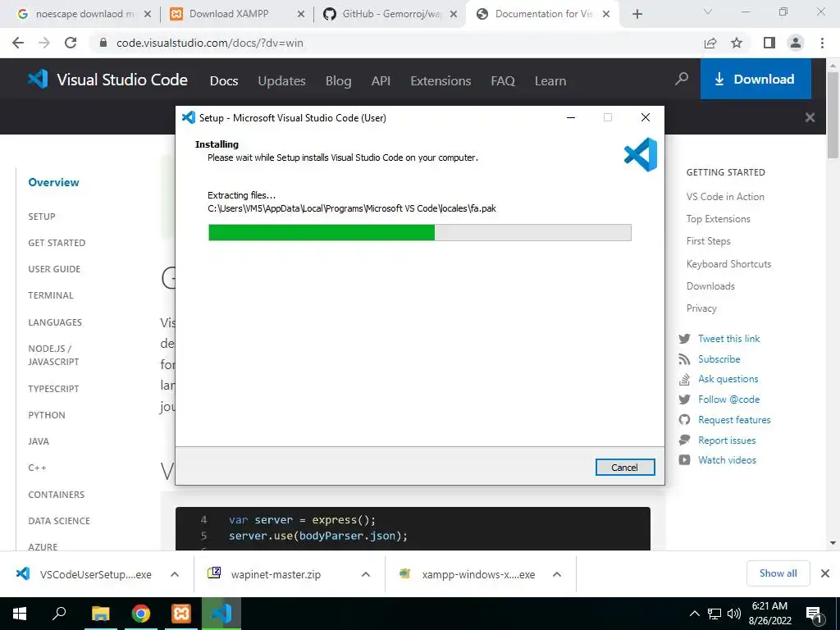This screenshot has height=630, width=840.
Task: Click the Visual Studio Code logo in site header
Action: 107,80
